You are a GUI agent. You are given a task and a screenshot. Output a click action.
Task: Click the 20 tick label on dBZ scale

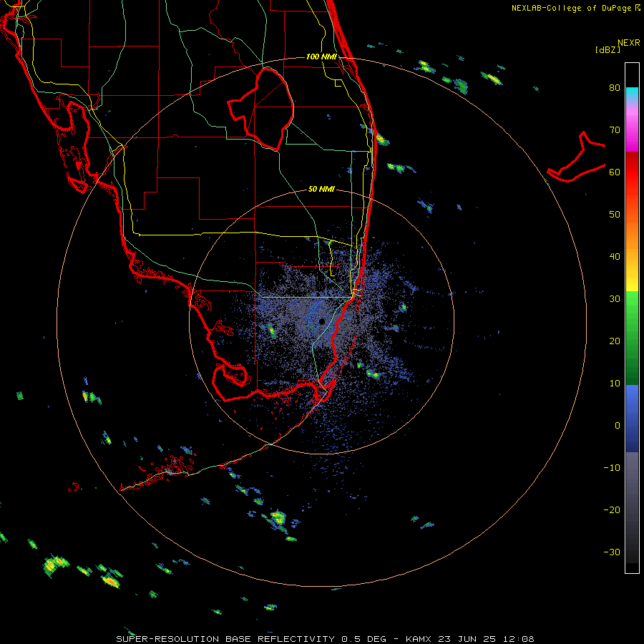[x=615, y=341]
